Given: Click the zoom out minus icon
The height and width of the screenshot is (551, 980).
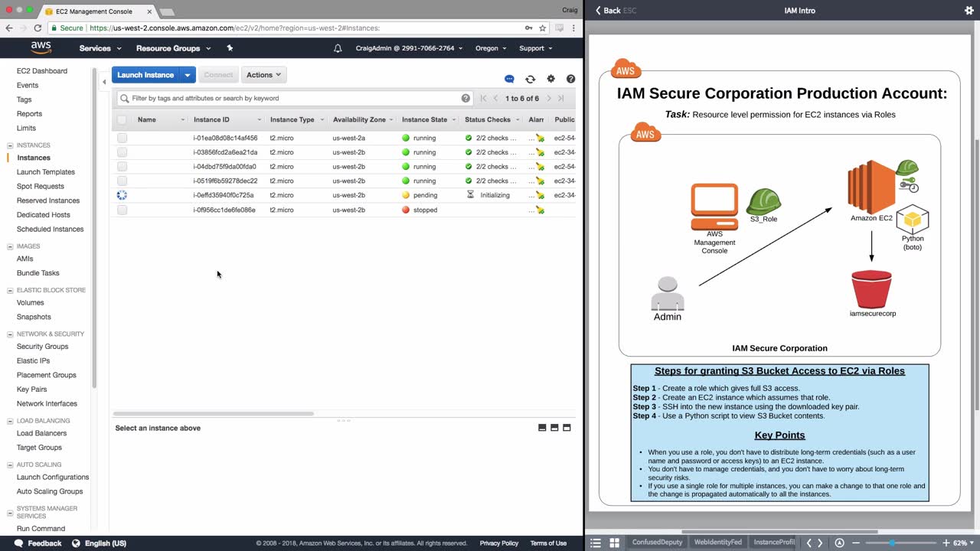Looking at the screenshot, I should point(856,543).
